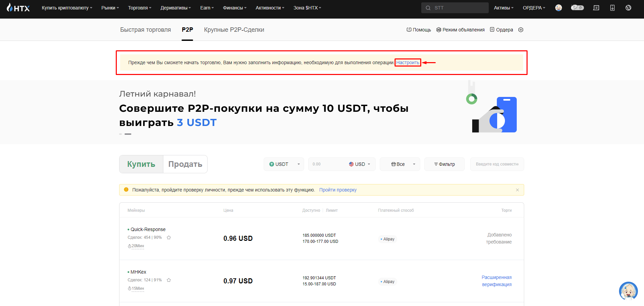Click the STT search field
Viewport: 644px width, 306px height.
(x=455, y=8)
